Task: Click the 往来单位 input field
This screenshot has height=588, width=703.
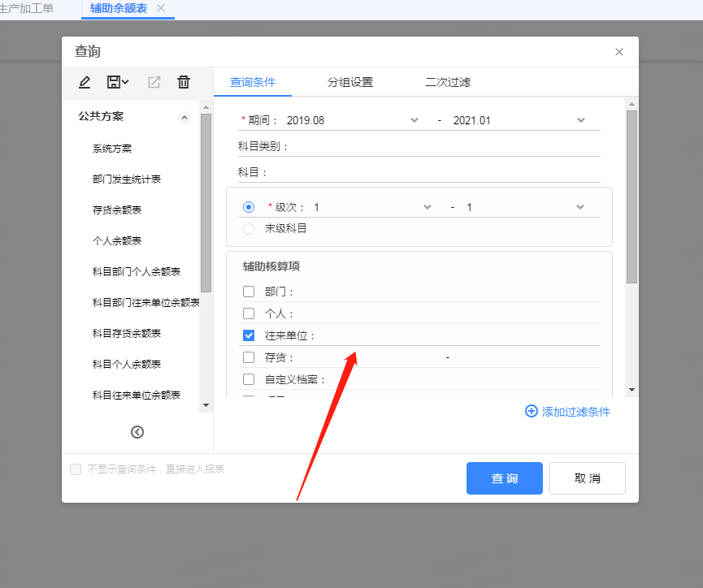Action: [458, 335]
